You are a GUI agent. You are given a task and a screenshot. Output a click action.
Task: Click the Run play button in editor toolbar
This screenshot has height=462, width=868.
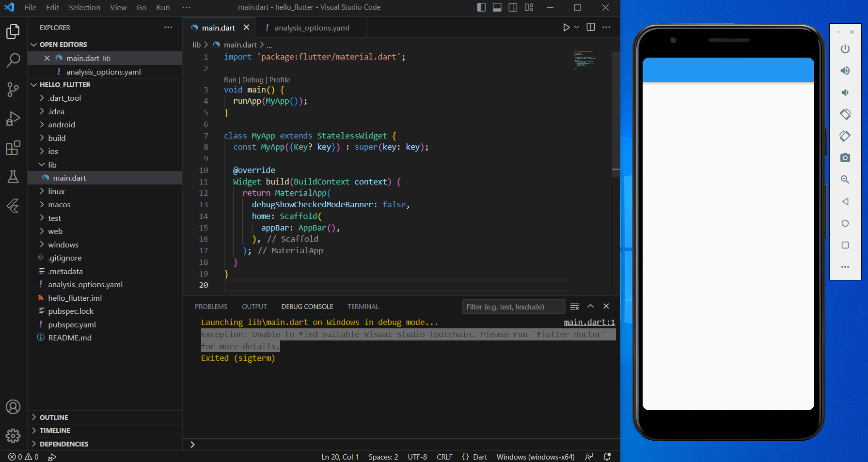tap(566, 28)
